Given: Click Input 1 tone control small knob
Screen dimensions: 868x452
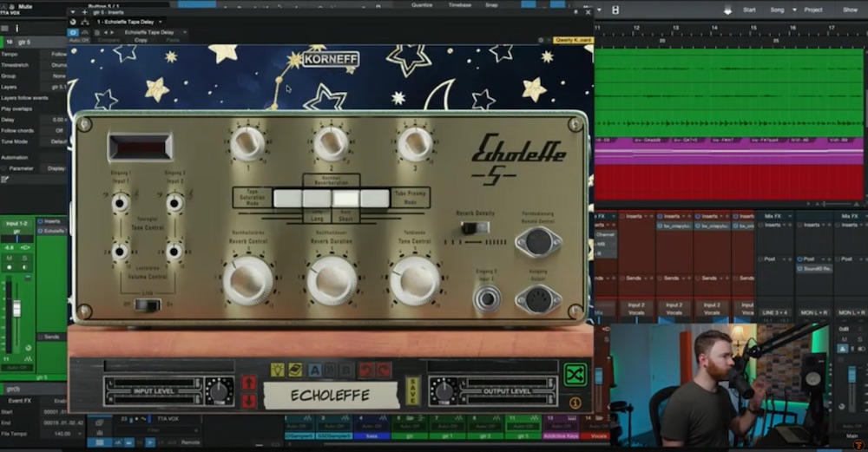Looking at the screenshot, I should pos(120,203).
